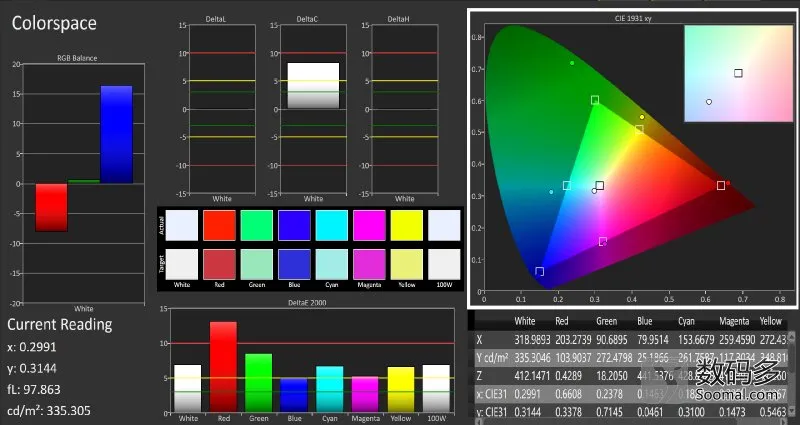Select the Yellow bar in DeltaE 2000 chart
Screen dimensions: 800x425
click(401, 390)
